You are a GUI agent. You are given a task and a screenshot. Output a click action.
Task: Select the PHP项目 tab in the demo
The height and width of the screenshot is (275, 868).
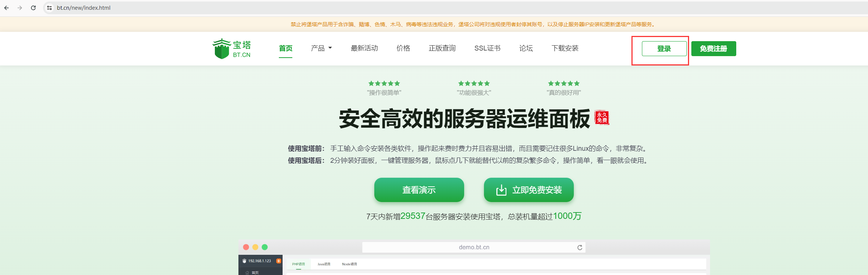click(x=299, y=264)
